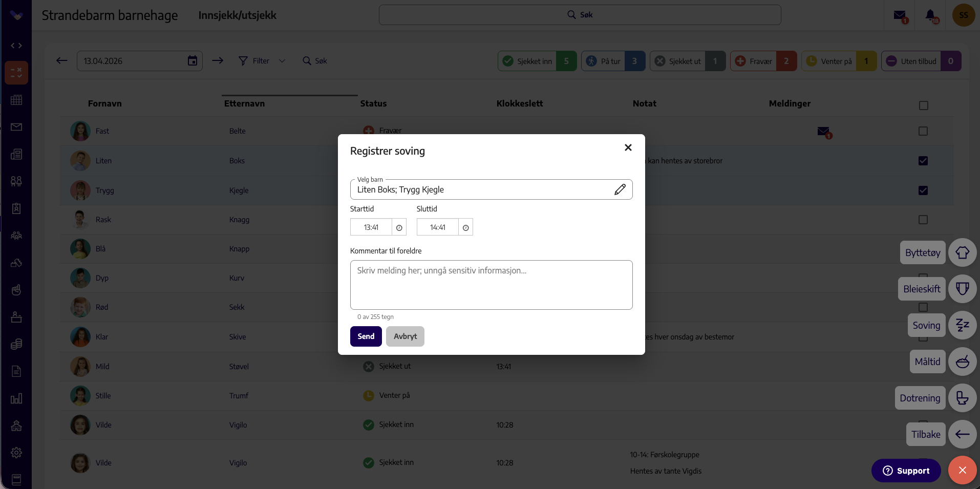
Task: Filter by Uten tilbud status
Action: tap(921, 61)
